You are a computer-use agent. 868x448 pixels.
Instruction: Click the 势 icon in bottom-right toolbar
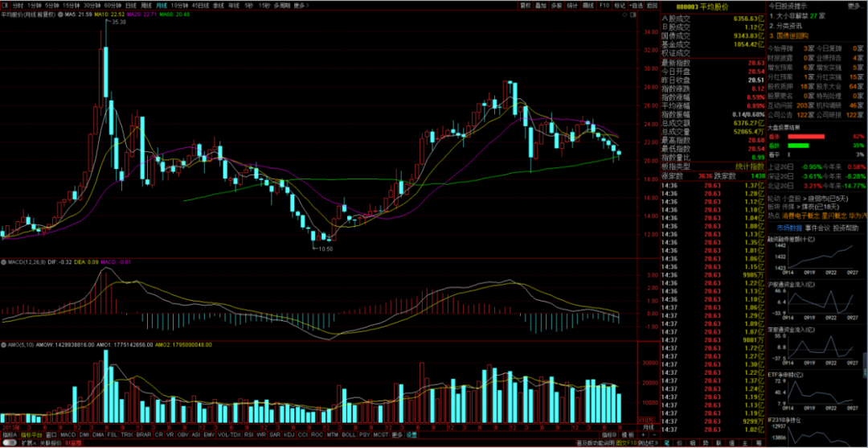(x=706, y=443)
